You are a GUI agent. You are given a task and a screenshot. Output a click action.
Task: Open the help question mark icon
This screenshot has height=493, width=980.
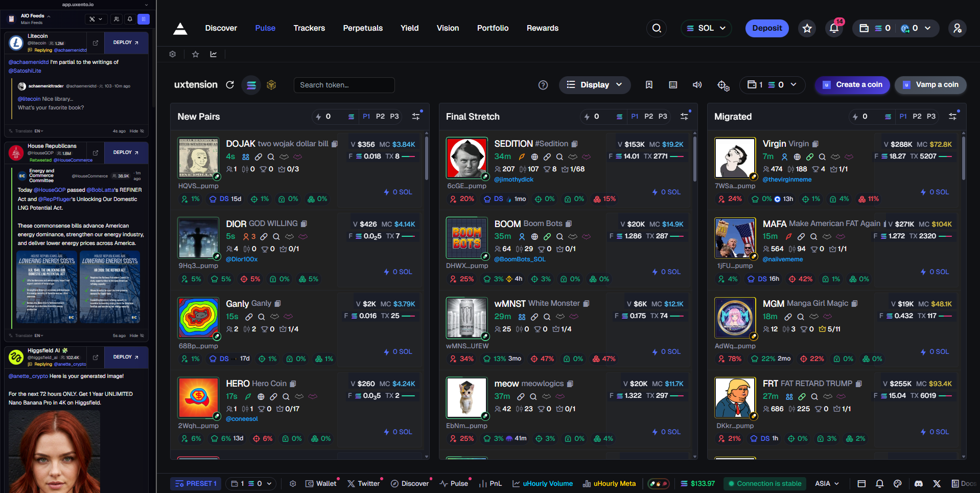(543, 85)
